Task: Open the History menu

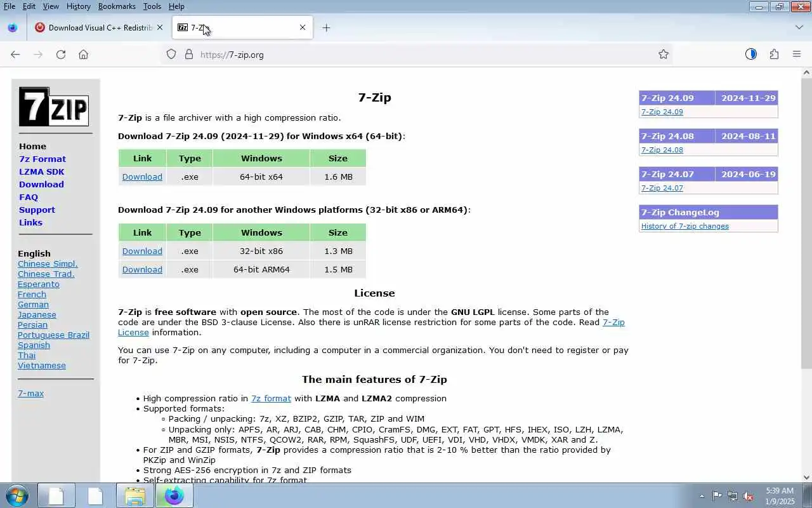Action: pyautogui.click(x=78, y=6)
